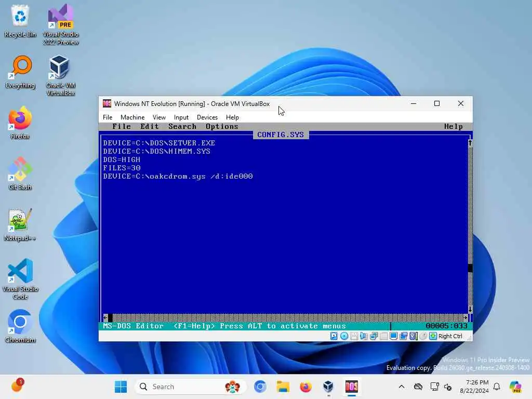Viewport: 532px width, 399px height.
Task: Click the hard disk activity indicator icon
Action: pyautogui.click(x=334, y=336)
